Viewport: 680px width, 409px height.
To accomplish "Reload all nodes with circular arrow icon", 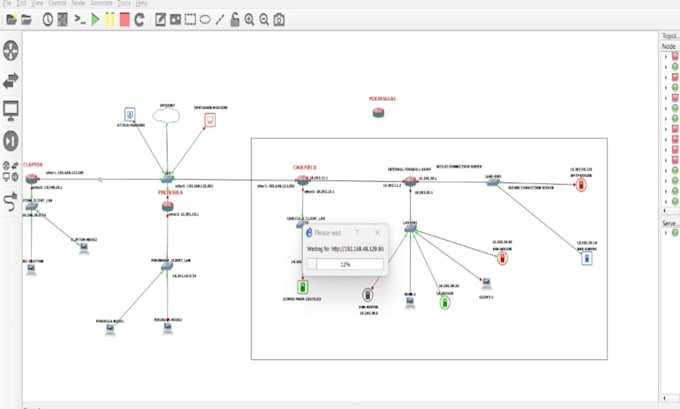I will 139,20.
